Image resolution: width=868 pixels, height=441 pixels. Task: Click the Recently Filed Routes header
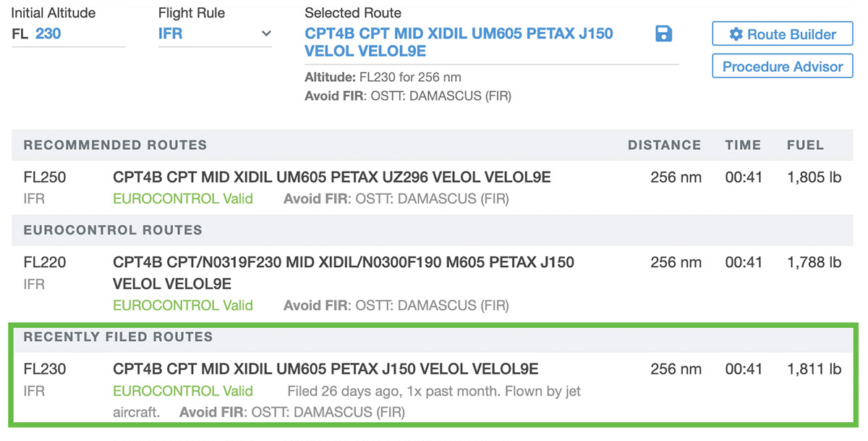click(118, 337)
